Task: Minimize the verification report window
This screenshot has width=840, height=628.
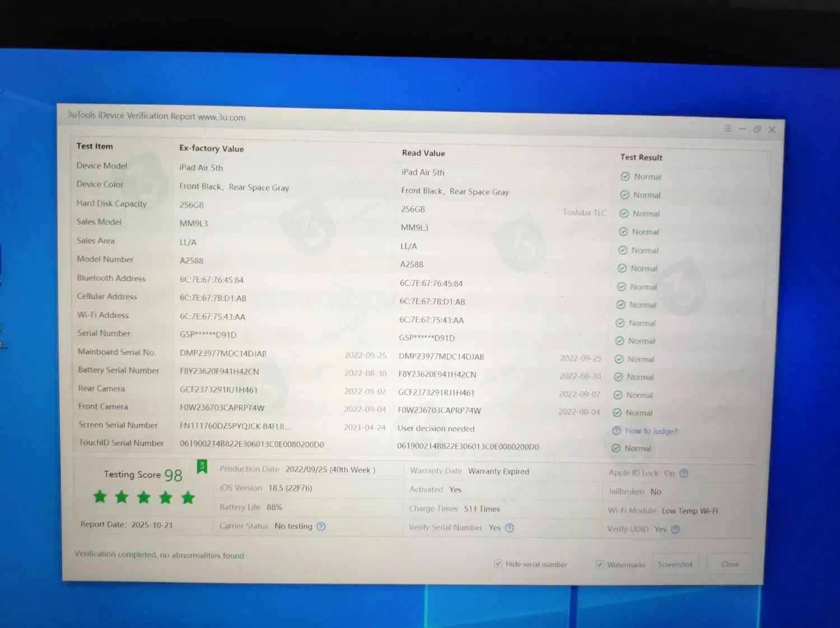Action: click(742, 129)
